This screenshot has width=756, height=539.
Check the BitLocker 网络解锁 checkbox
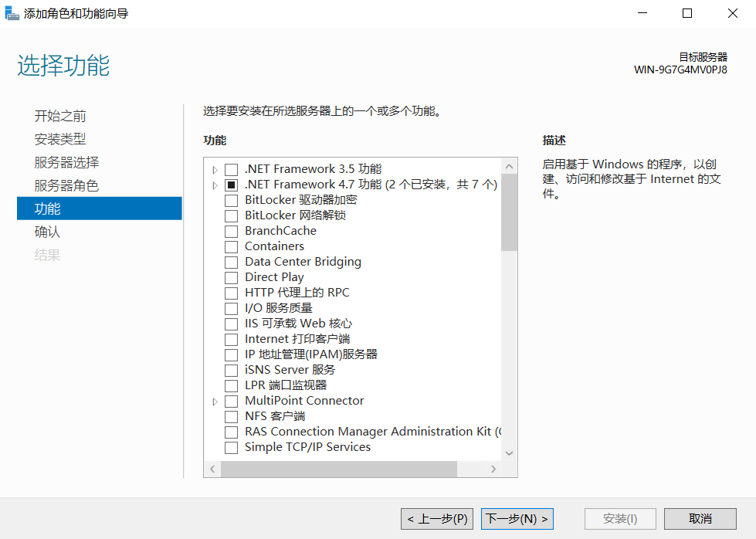[x=232, y=216]
